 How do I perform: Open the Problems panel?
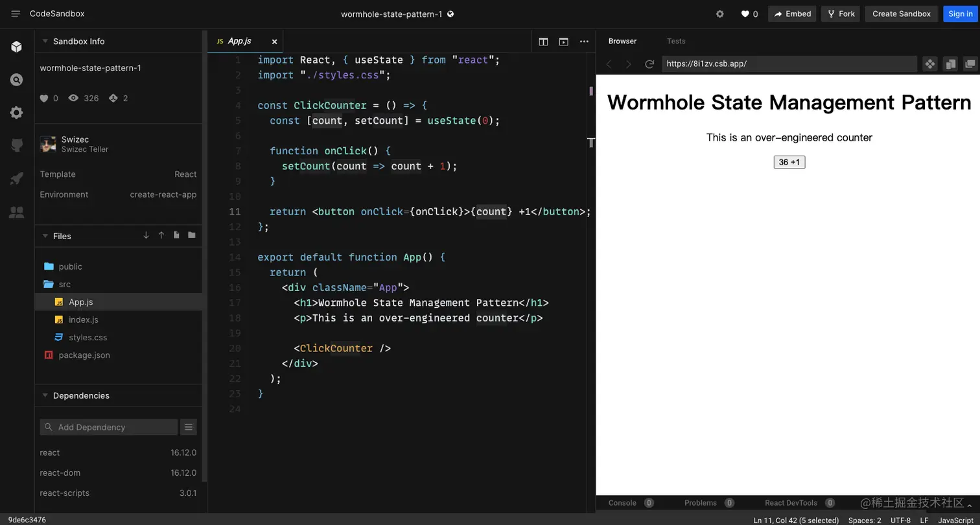tap(708, 503)
